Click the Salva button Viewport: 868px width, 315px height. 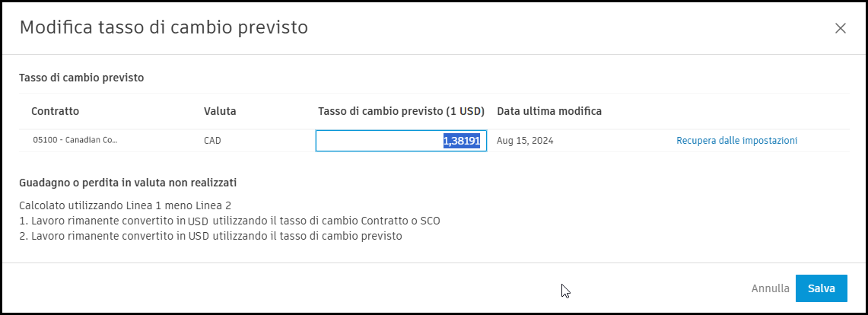(x=821, y=288)
